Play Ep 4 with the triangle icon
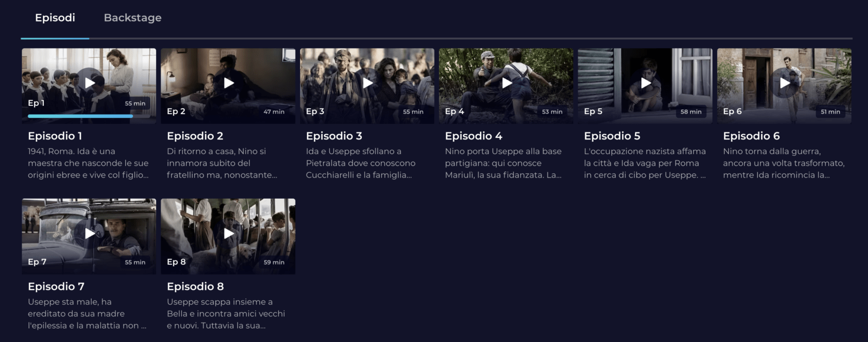 coord(507,83)
